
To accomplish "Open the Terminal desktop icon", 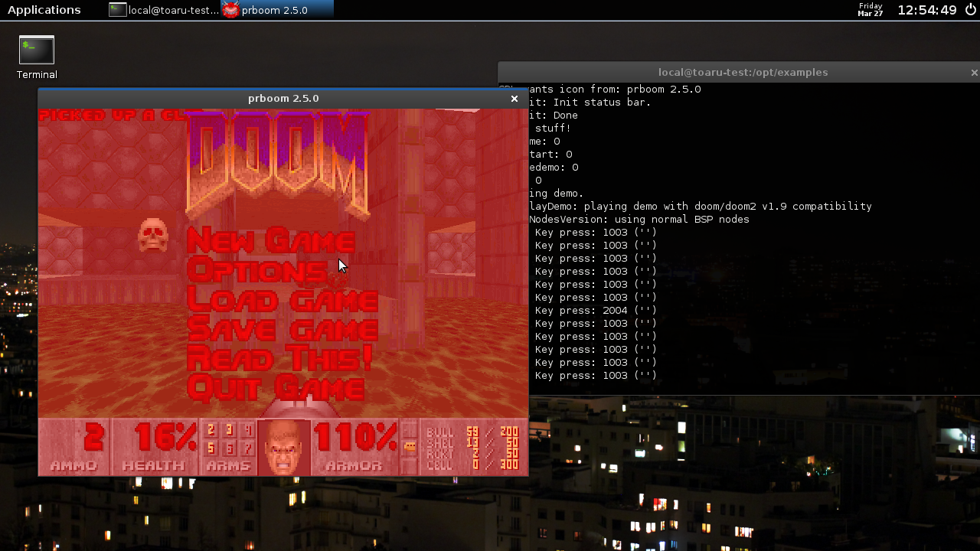I will 37,57.
